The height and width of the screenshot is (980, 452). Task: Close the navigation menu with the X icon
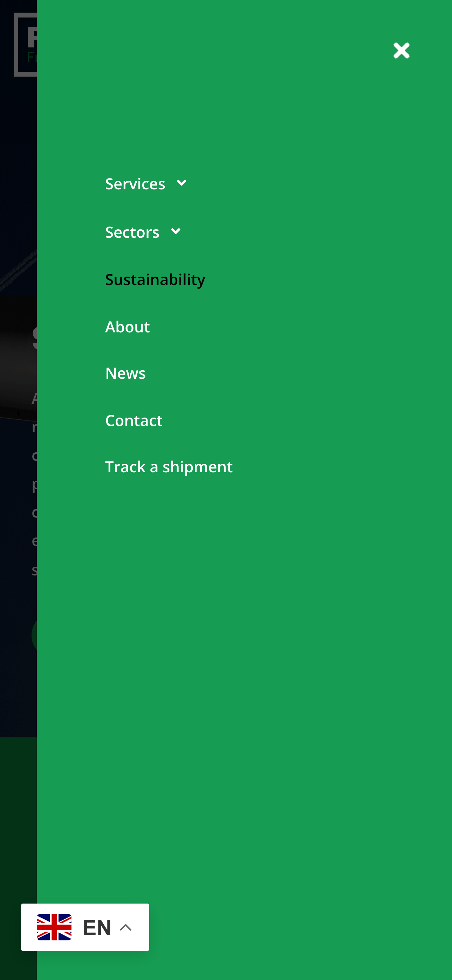(401, 50)
